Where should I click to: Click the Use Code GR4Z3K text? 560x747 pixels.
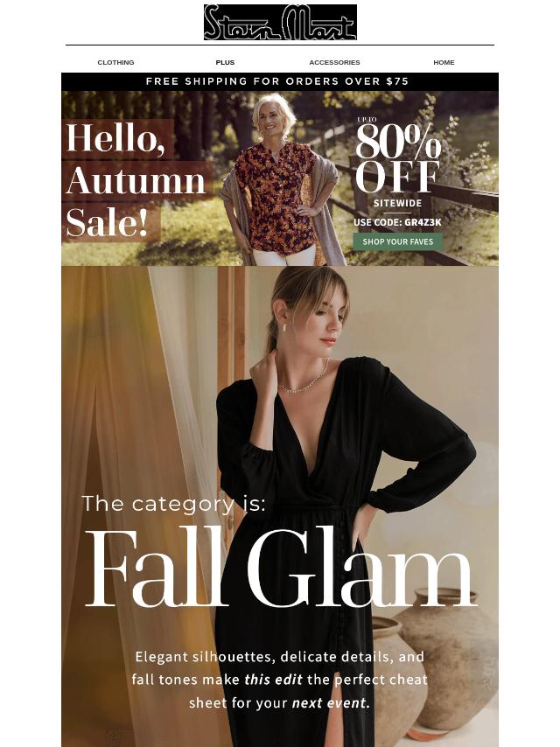point(397,222)
